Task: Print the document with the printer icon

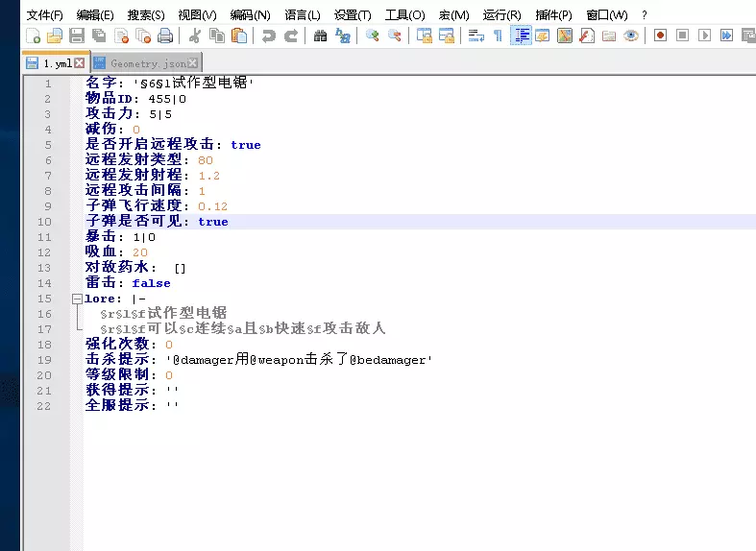Action: click(165, 36)
